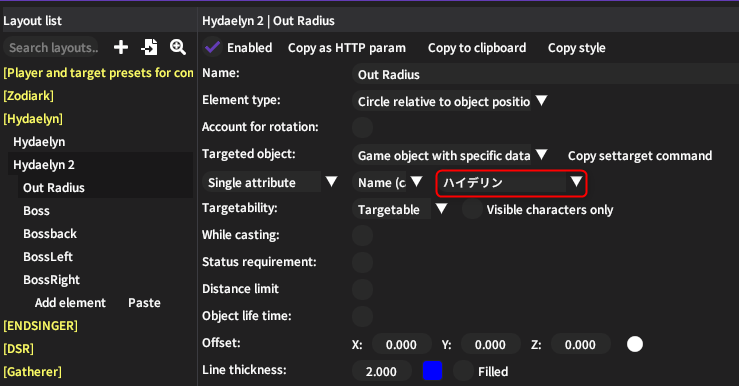Select the Hydaelyn layout
The height and width of the screenshot is (386, 739).
tap(39, 142)
